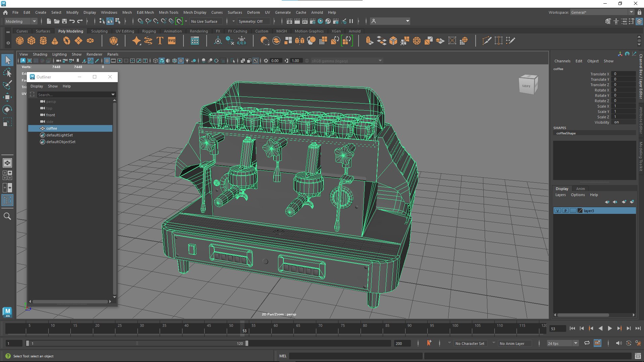644x362 pixels.
Task: Open the user account dropdown in status line
Action: pos(390,21)
